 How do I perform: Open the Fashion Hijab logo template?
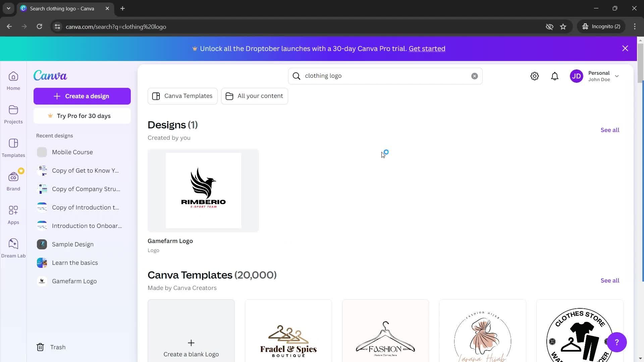(x=483, y=331)
